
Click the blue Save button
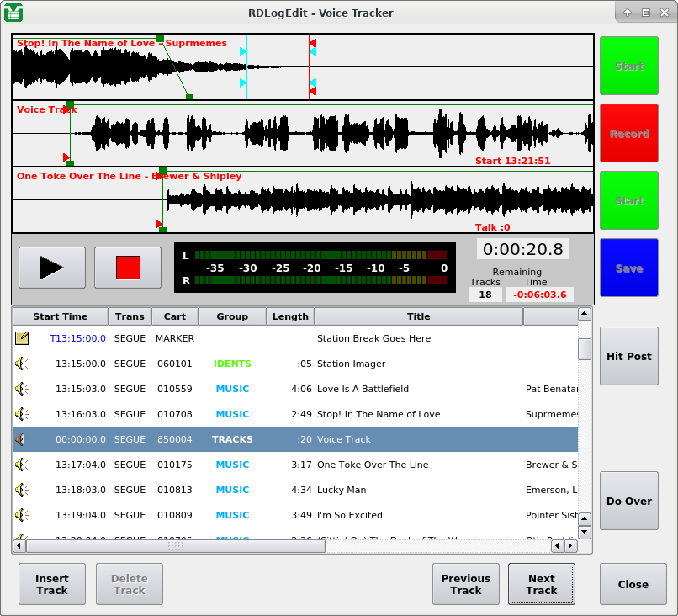coord(628,268)
